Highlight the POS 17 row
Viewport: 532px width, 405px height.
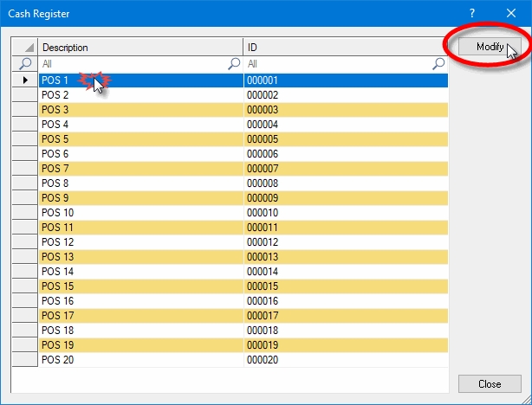pos(140,315)
